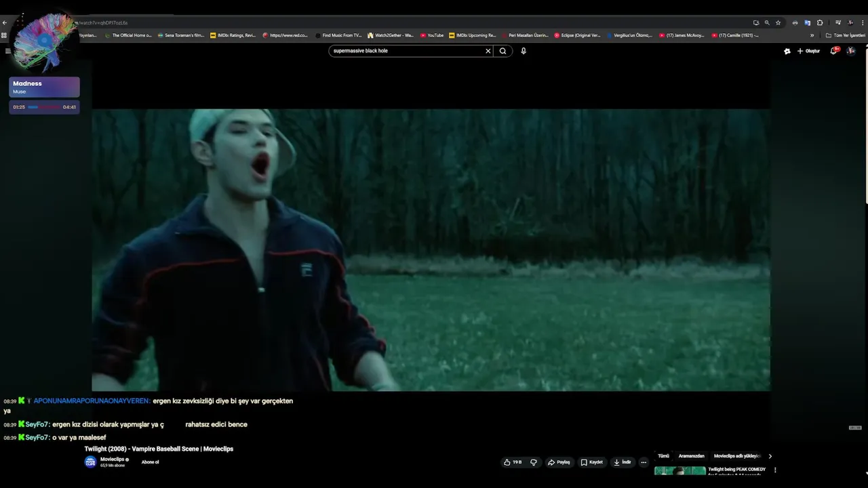
Task: Click the Kaydet save button
Action: pos(592,462)
